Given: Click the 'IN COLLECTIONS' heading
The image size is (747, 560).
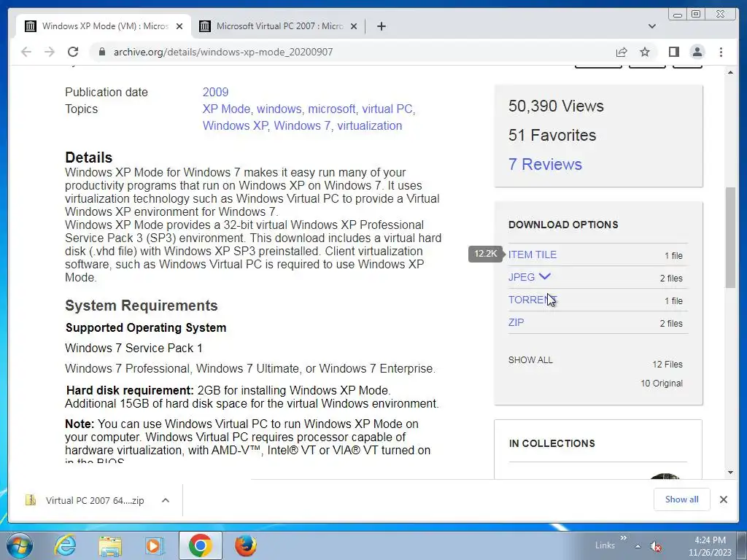Looking at the screenshot, I should click(x=551, y=443).
